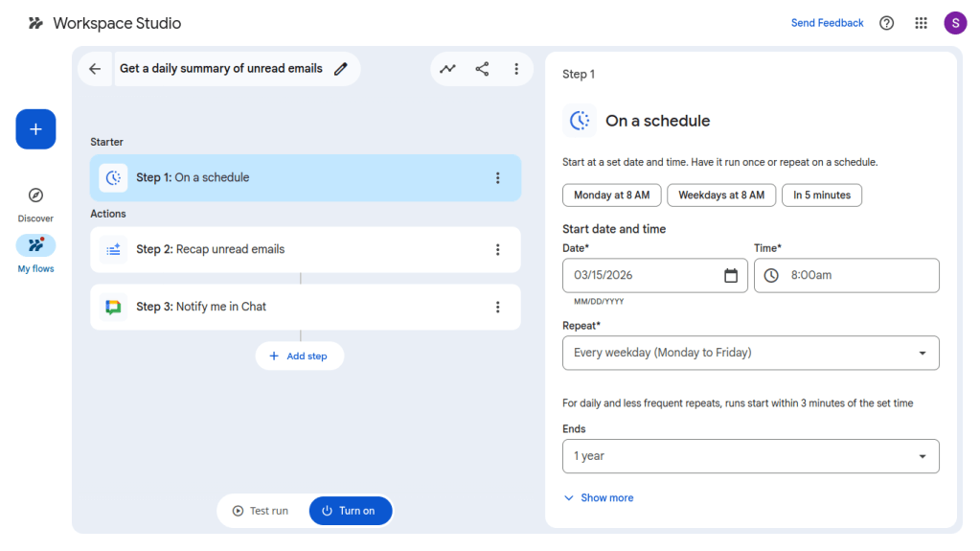
Task: Choose the Monday at 8 AM preset
Action: [x=611, y=195]
